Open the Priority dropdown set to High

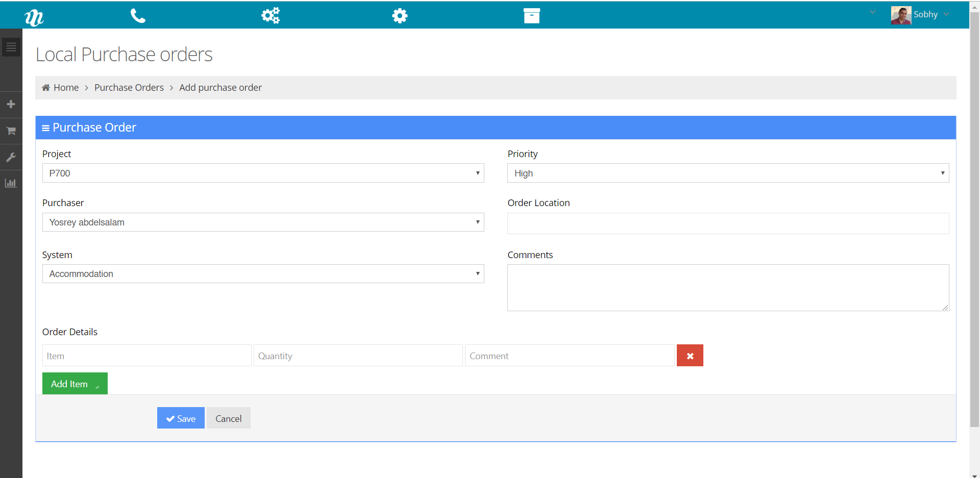728,173
